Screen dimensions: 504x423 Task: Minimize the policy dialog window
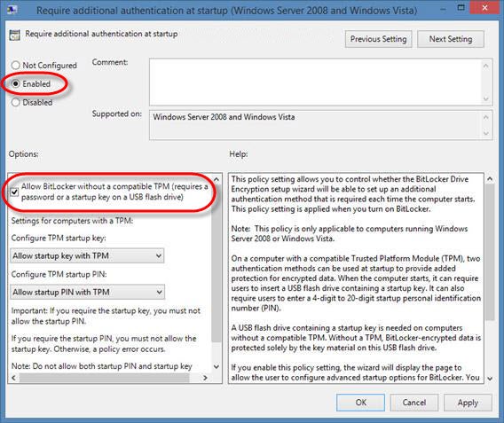(x=443, y=9)
